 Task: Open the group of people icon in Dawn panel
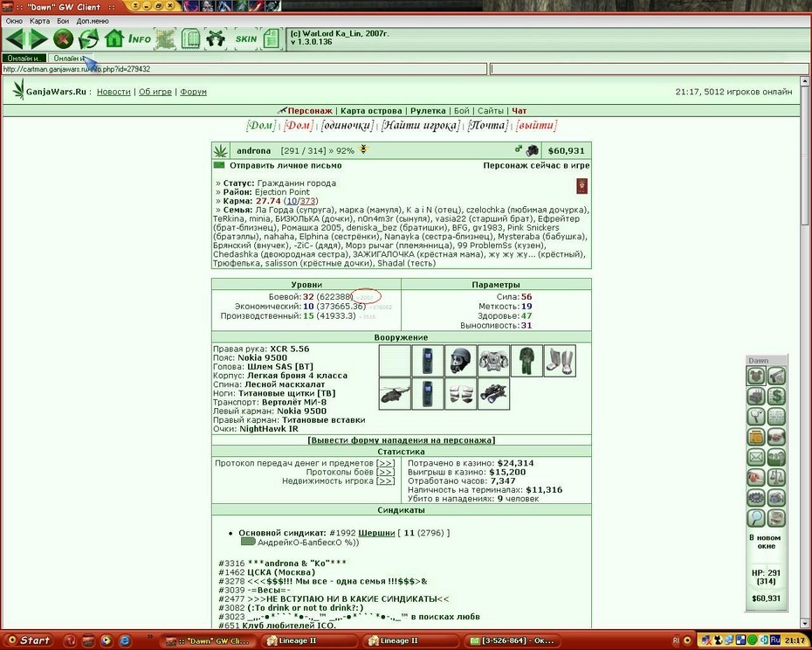click(x=776, y=457)
